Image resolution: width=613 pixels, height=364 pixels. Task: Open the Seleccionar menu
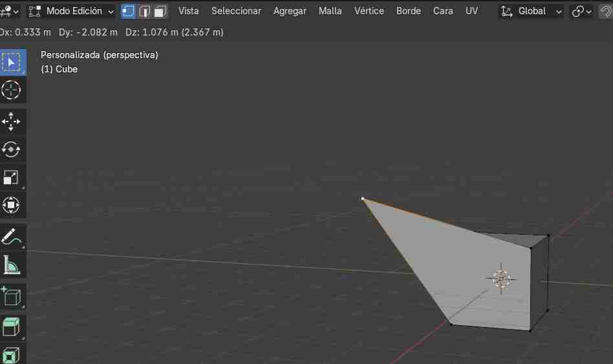(236, 11)
